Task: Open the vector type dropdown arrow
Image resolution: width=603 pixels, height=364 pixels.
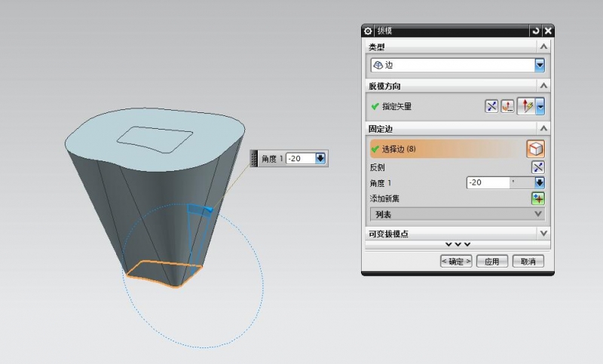Action: click(x=540, y=106)
